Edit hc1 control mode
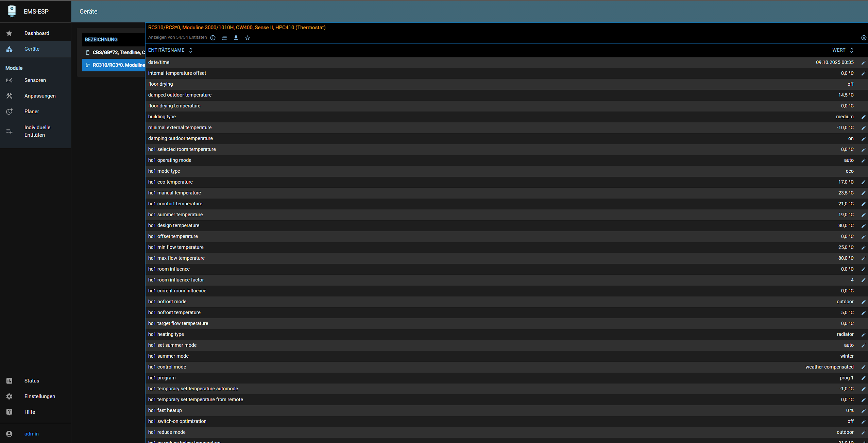The width and height of the screenshot is (868, 443). pos(863,367)
